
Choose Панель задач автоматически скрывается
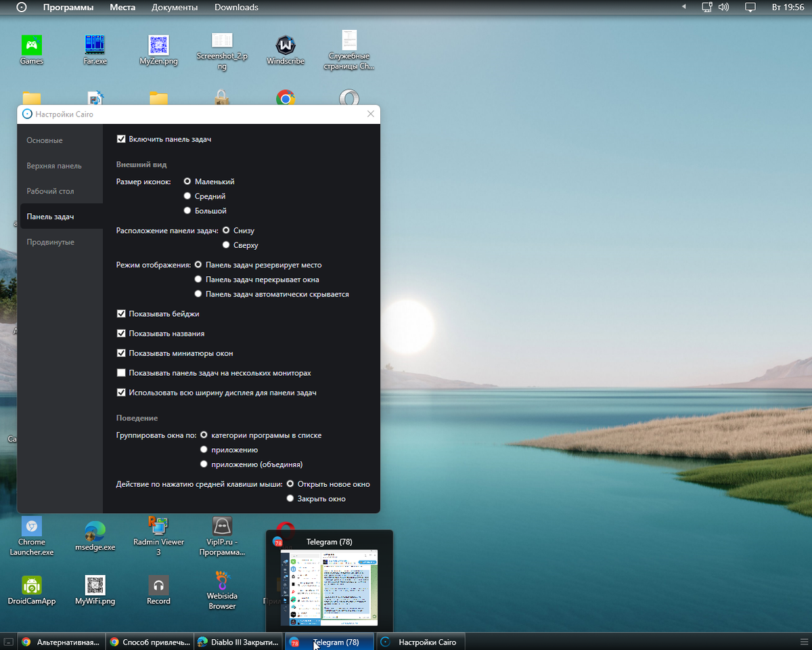click(198, 294)
